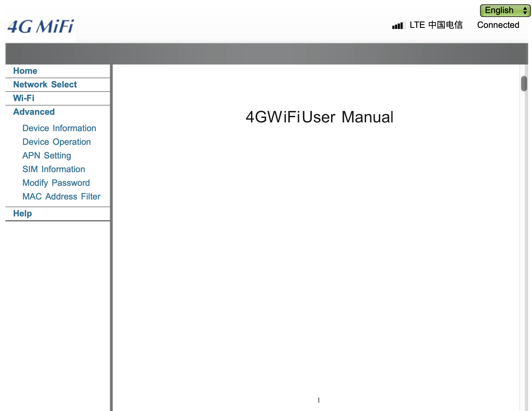Screen dimensions: 532x411
Task: Open Modify Password page
Action: coord(56,183)
